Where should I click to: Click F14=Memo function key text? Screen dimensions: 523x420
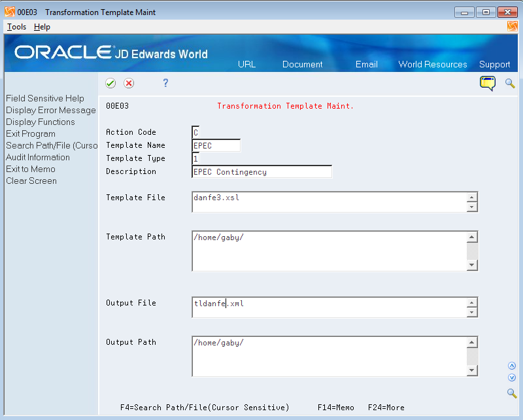coord(336,408)
